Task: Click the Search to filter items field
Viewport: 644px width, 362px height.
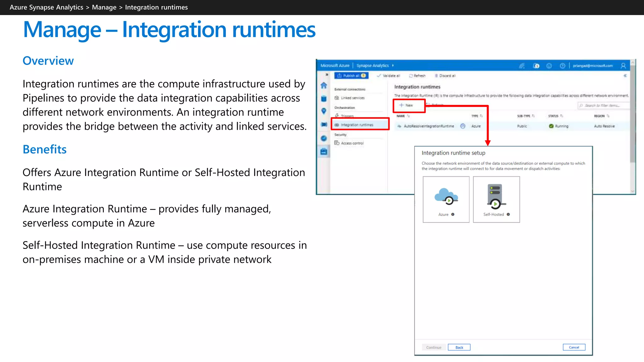Action: coord(604,106)
